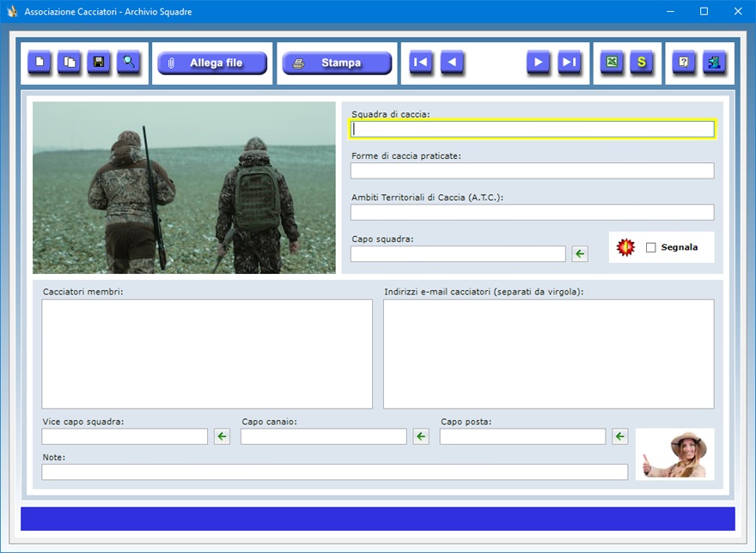Click the yellow S icon button
756x553 pixels.
click(642, 62)
